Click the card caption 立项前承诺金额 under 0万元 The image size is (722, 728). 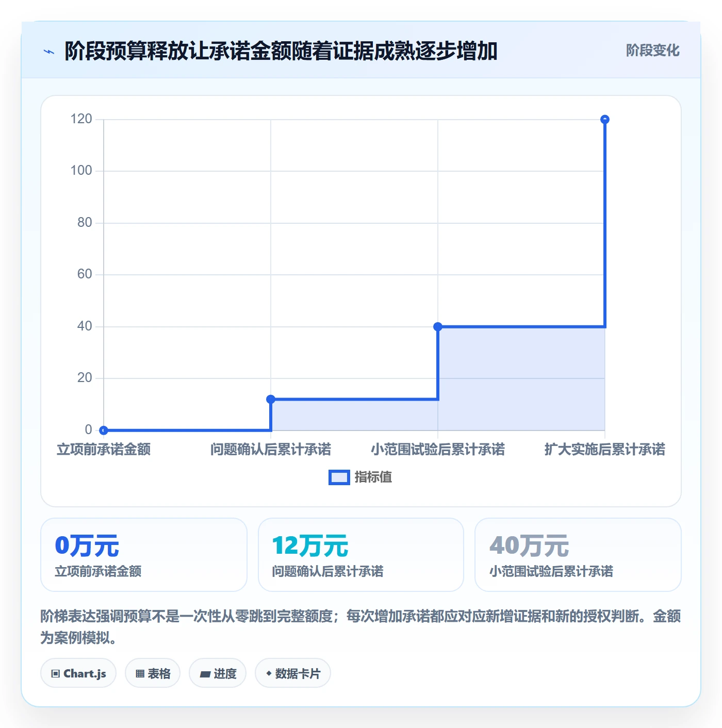coord(98,571)
